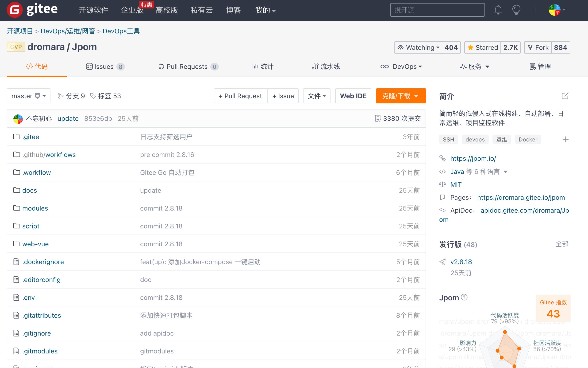The image size is (588, 368).
Task: Click the .gitmodules file icon
Action: [16, 351]
